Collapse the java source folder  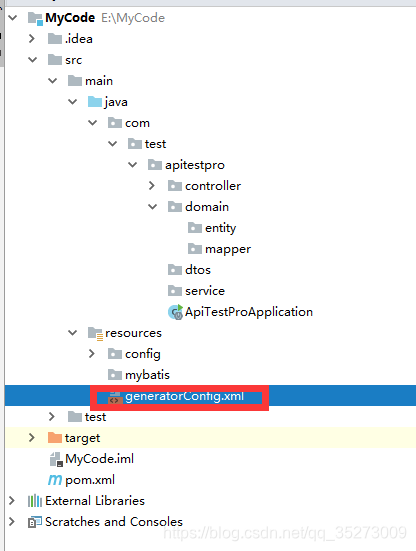coord(73,102)
